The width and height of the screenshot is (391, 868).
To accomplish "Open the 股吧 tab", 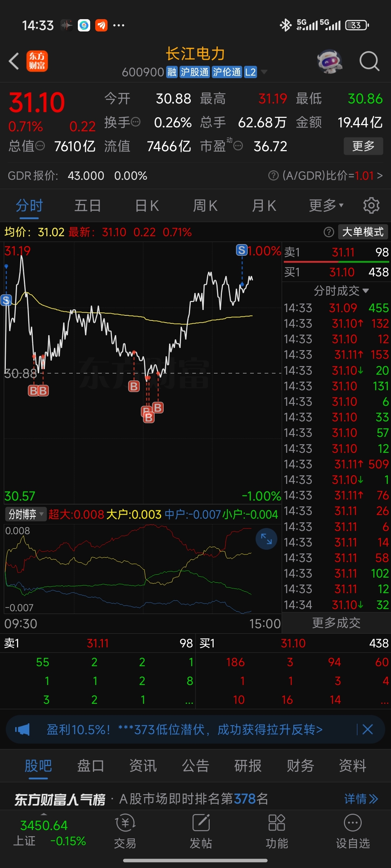I will [38, 766].
